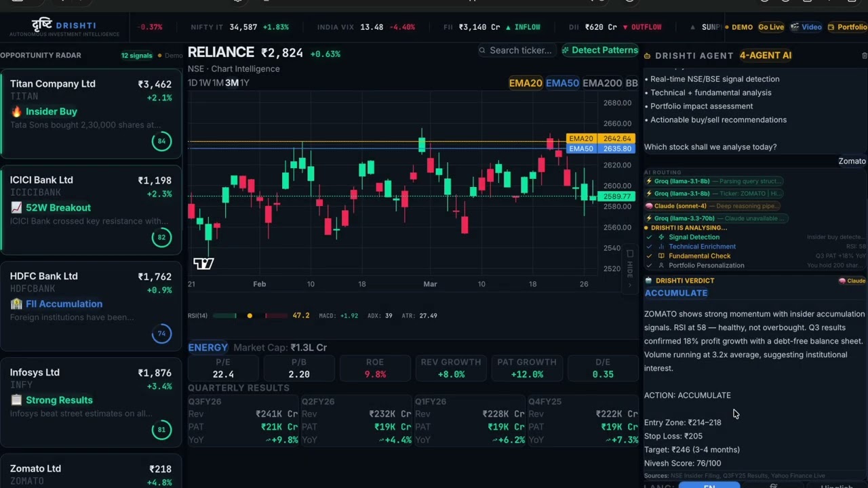Click the book icon beside Fundamental Check
Screen dimensions: 868x488
(x=661, y=256)
